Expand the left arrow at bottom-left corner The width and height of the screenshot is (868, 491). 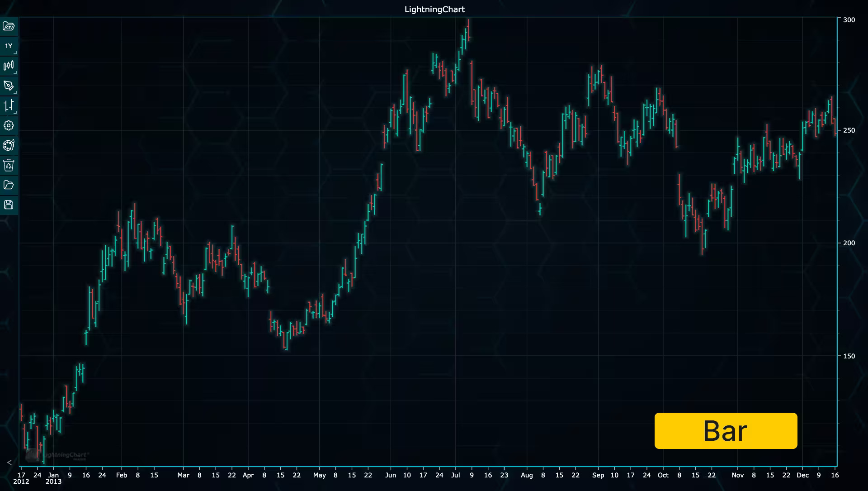[x=9, y=462]
